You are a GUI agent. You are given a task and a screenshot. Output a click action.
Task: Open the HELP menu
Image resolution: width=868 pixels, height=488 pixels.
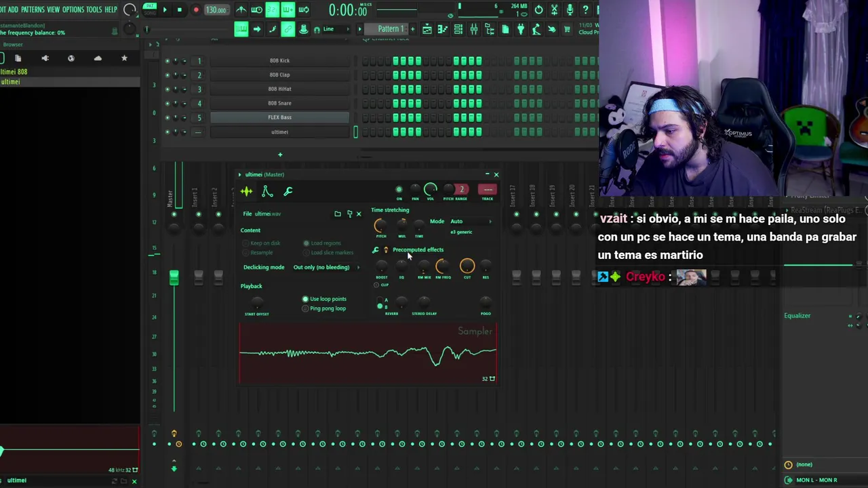pos(111,9)
